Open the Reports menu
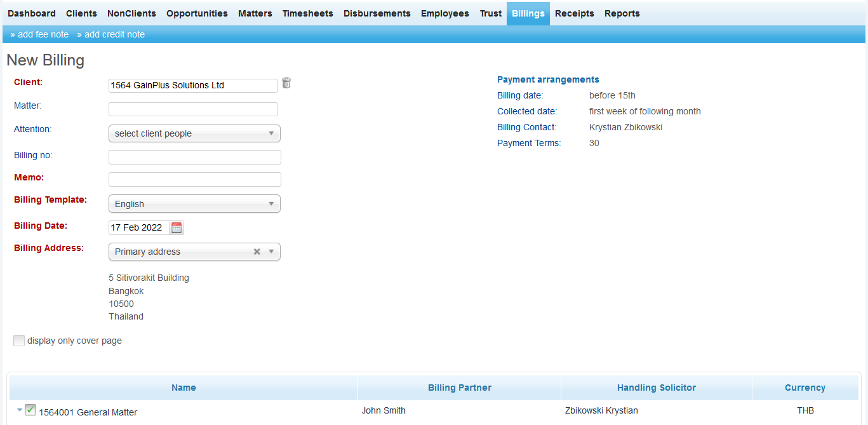Image resolution: width=868 pixels, height=425 pixels. click(x=622, y=13)
